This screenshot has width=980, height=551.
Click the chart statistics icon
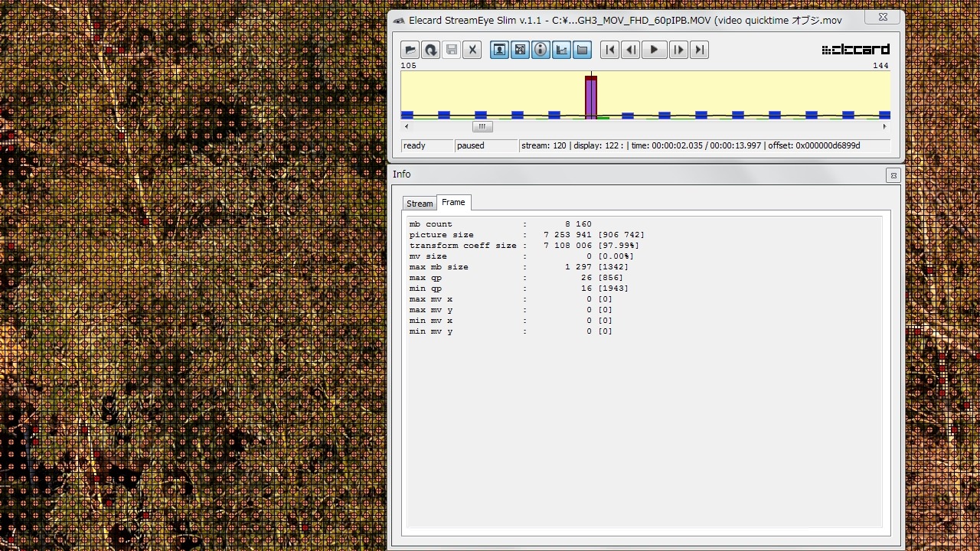click(x=561, y=50)
